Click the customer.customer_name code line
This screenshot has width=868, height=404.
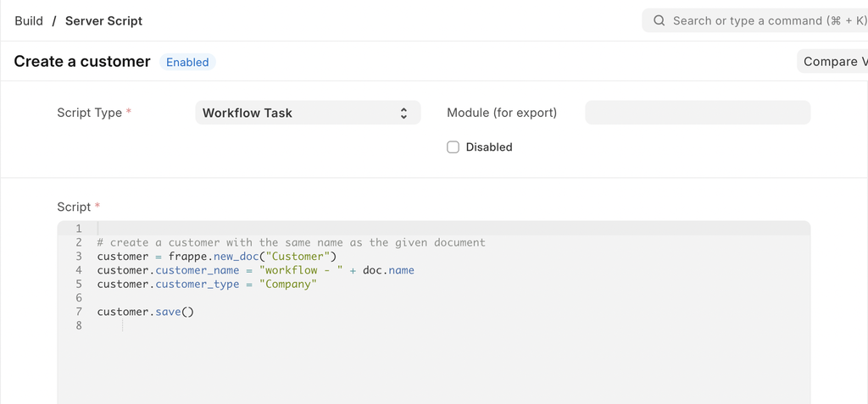click(x=256, y=270)
